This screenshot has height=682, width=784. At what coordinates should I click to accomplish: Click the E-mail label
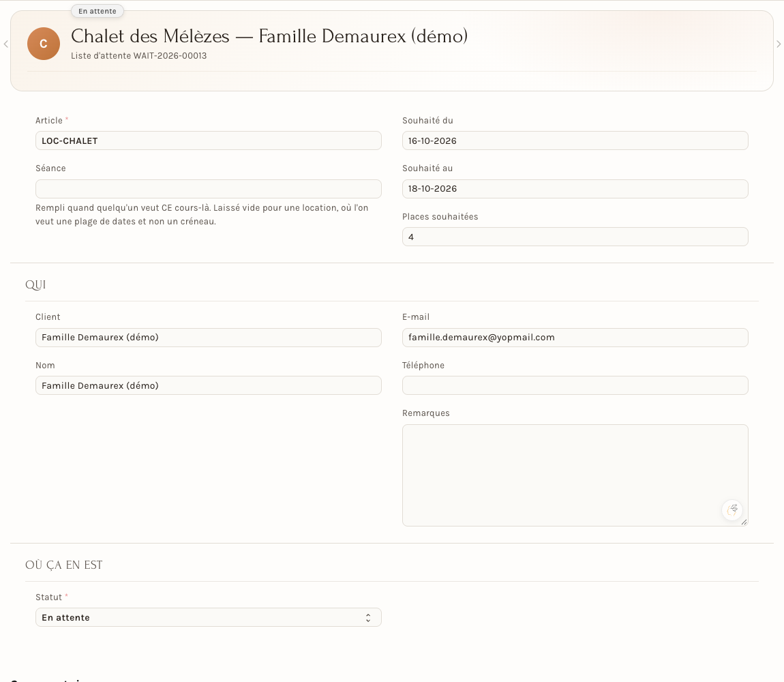tap(416, 317)
